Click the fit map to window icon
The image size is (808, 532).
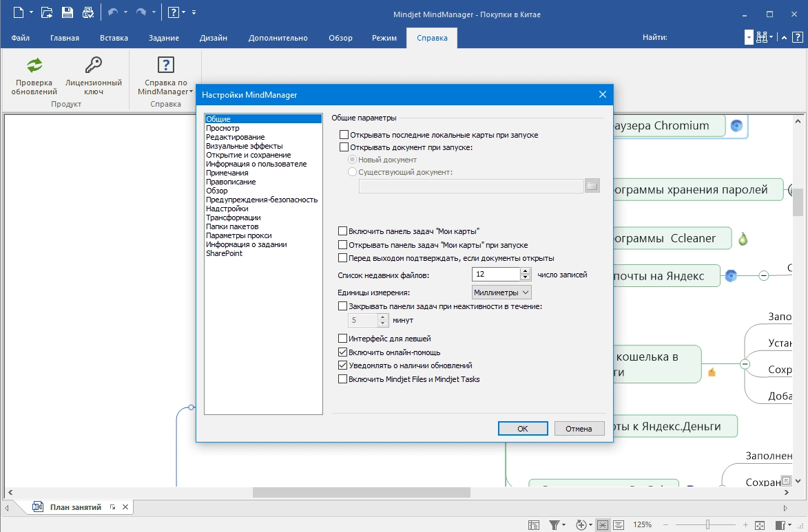760,525
